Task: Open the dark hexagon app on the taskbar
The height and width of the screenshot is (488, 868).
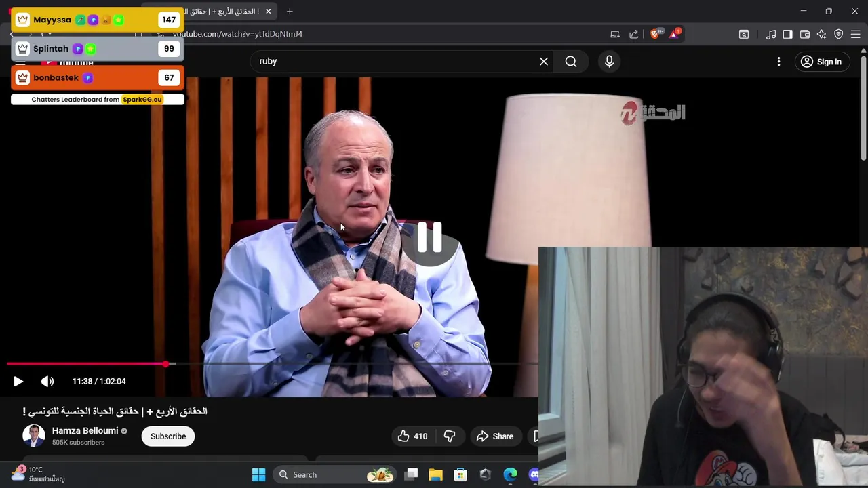Action: click(485, 475)
